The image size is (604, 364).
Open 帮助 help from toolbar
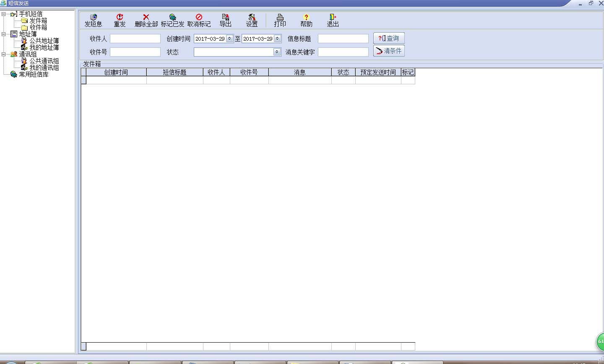point(306,20)
